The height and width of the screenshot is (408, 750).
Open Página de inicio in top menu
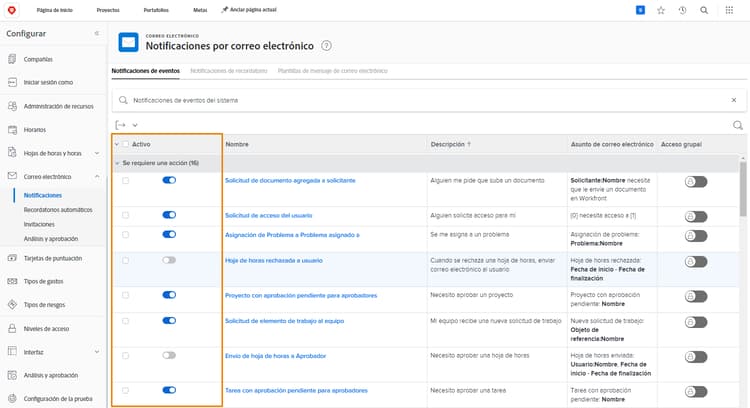pos(55,10)
